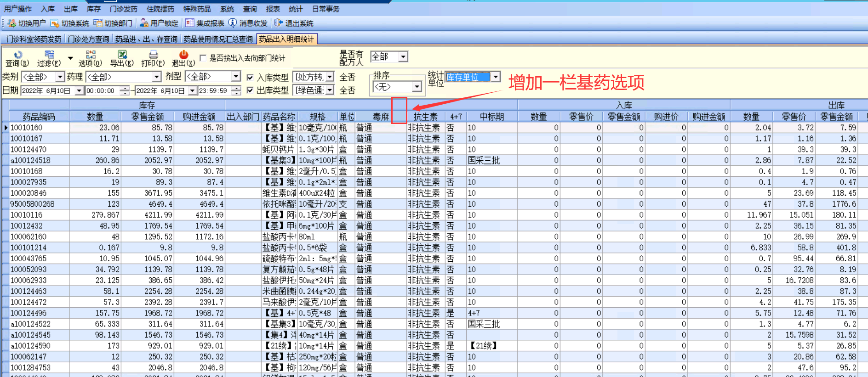Viewport: 868px width, 377px height.
Task: Open the 特殊药品 menu
Action: click(197, 9)
